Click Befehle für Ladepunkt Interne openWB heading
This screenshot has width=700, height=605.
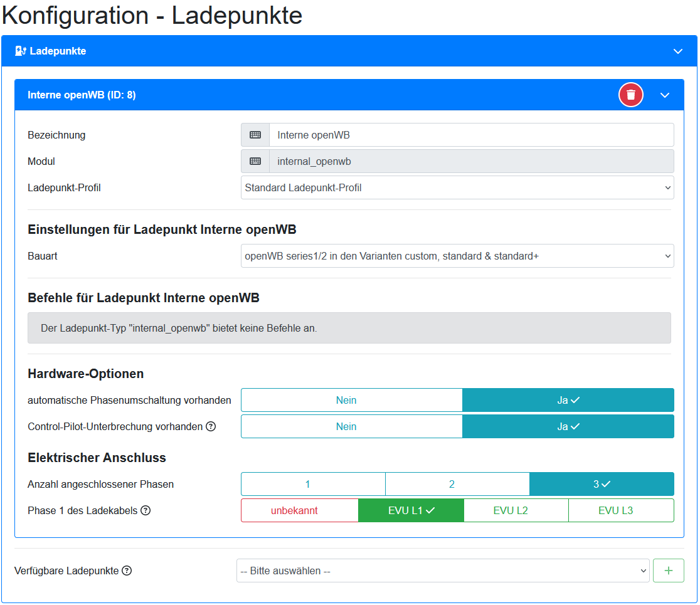click(143, 298)
